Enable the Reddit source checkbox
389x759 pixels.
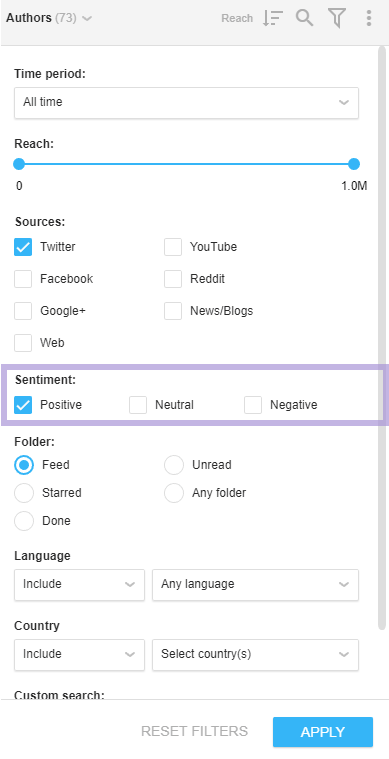pos(173,279)
